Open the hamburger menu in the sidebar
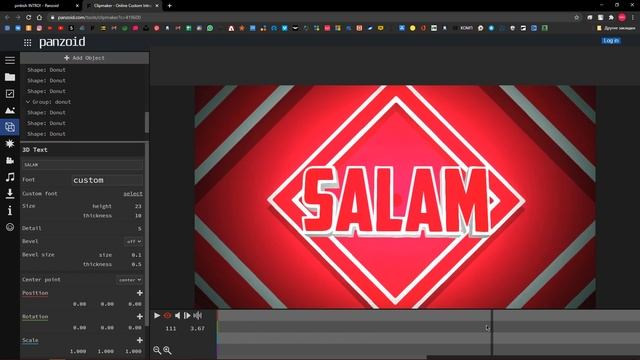This screenshot has width=640, height=360. click(10, 60)
